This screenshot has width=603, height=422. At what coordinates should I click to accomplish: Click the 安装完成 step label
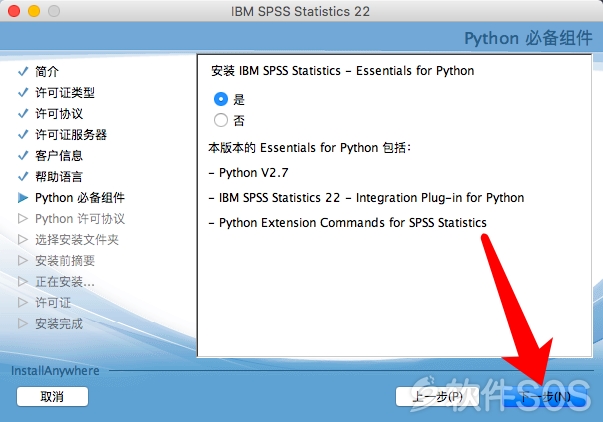point(59,324)
